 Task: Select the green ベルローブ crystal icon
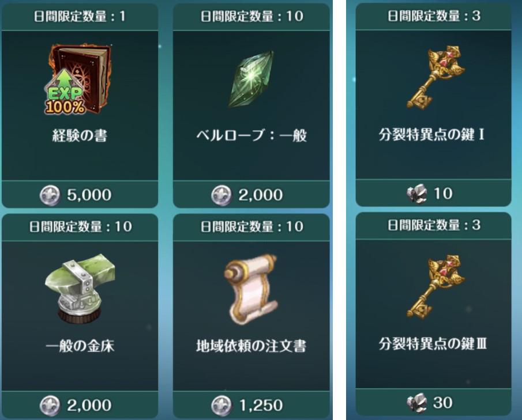(251, 79)
